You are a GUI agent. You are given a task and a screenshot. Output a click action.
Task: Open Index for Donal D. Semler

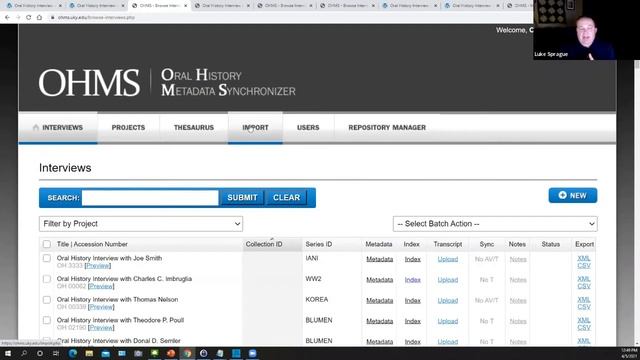pyautogui.click(x=413, y=342)
